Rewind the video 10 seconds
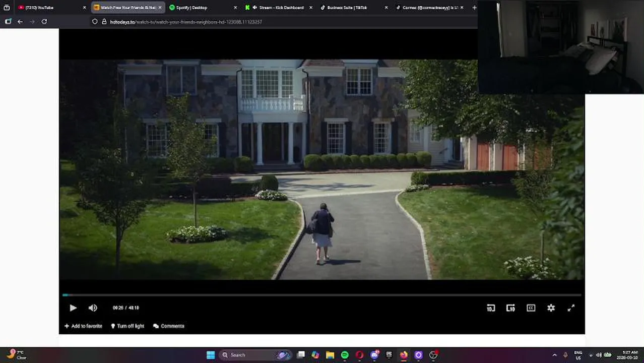The width and height of the screenshot is (644, 363). [x=491, y=308]
